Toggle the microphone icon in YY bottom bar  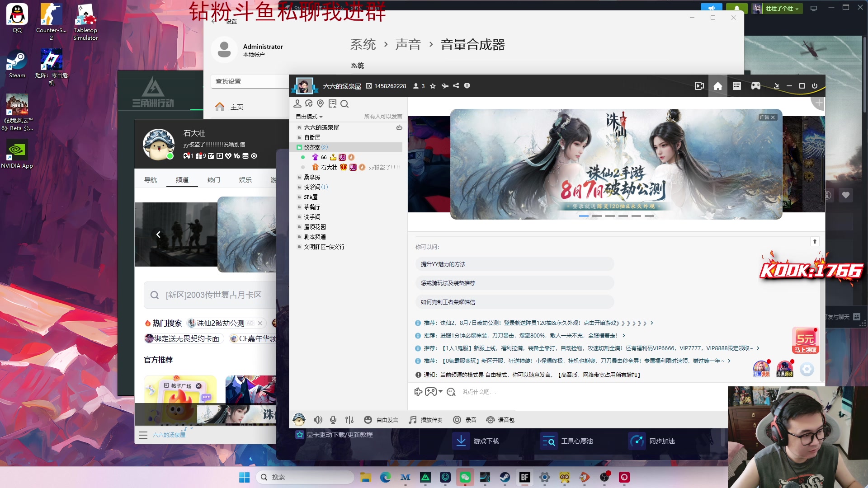pyautogui.click(x=333, y=420)
